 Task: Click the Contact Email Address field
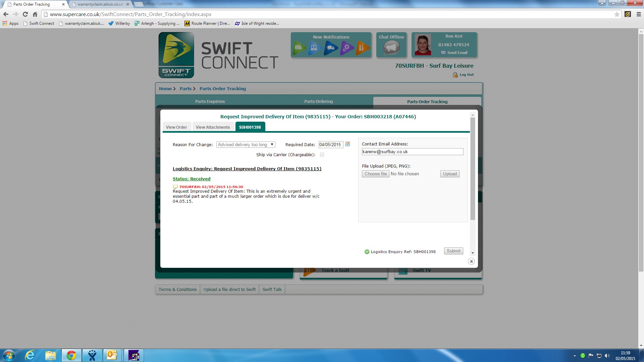412,152
